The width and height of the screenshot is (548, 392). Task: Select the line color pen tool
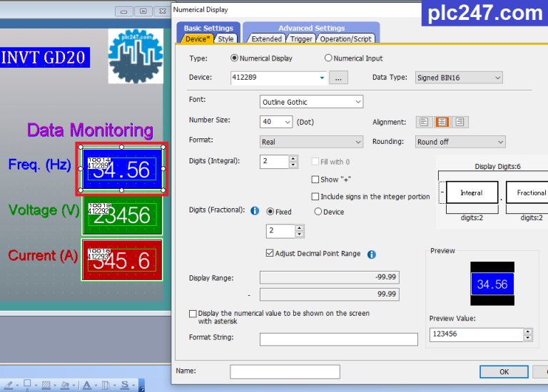pyautogui.click(x=9, y=385)
